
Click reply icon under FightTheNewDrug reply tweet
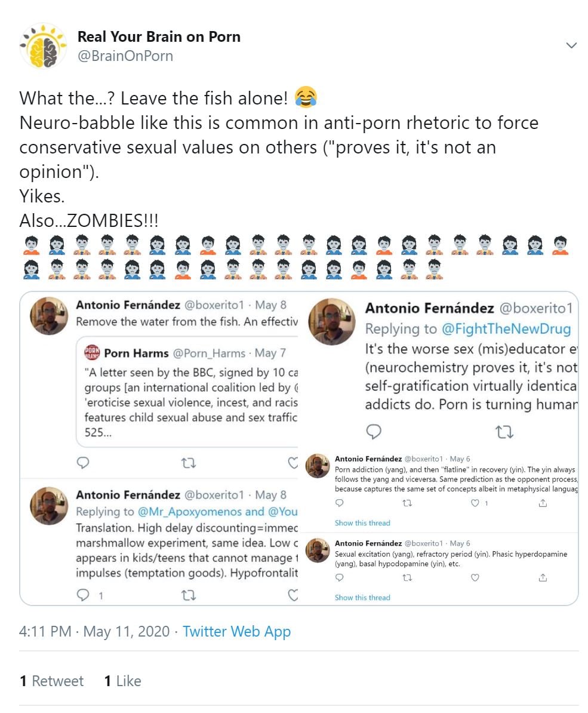pos(373,431)
